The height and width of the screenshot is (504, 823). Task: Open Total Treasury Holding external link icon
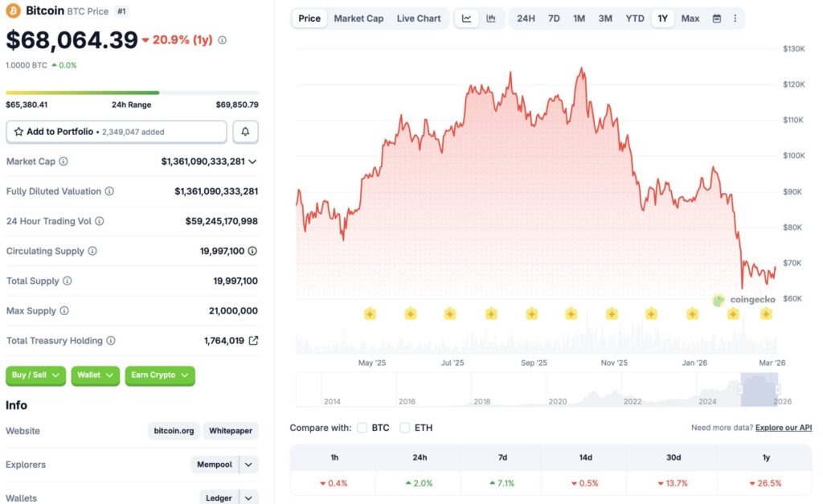coord(254,340)
